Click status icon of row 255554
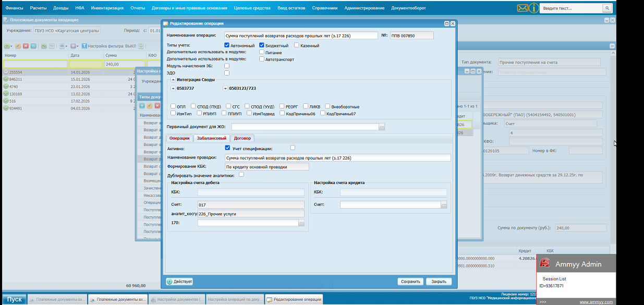 6,72
